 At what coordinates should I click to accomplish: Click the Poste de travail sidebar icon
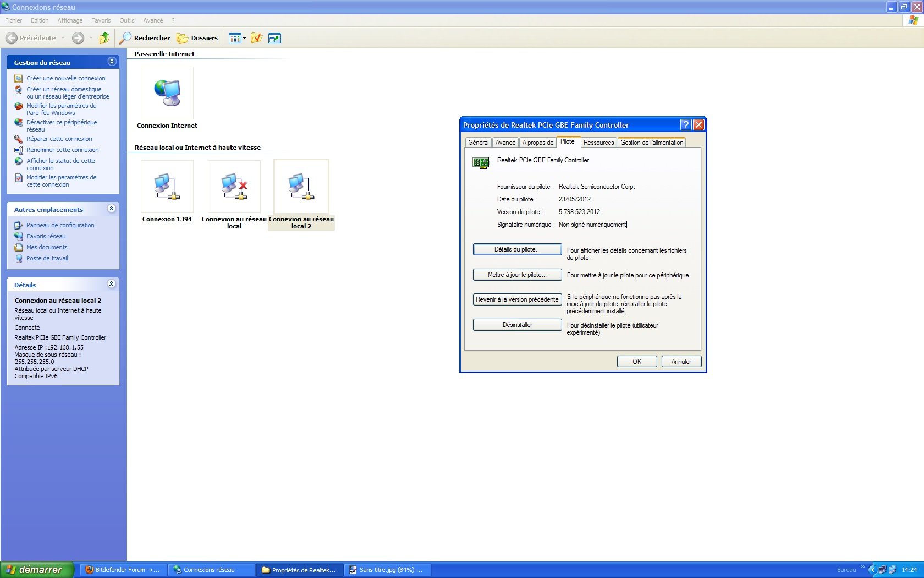click(19, 259)
